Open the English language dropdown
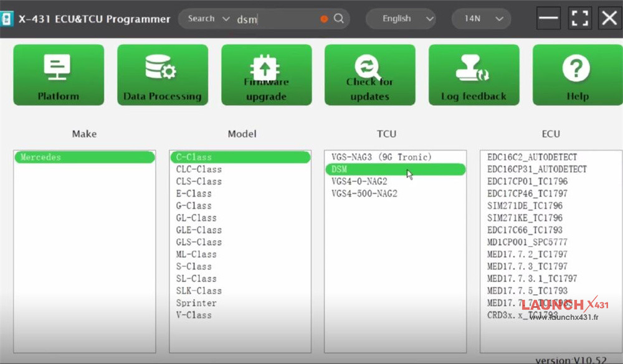The image size is (623, 364). [x=401, y=19]
